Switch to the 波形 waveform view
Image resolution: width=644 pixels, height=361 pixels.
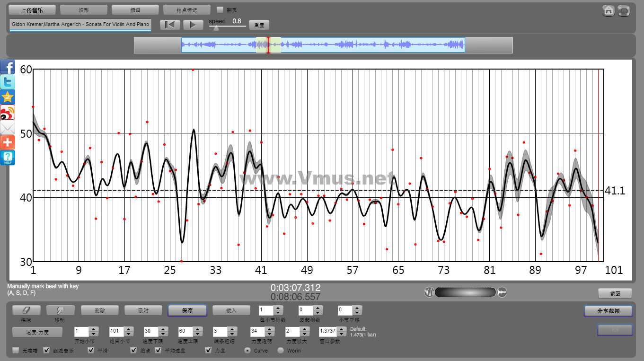pos(84,9)
